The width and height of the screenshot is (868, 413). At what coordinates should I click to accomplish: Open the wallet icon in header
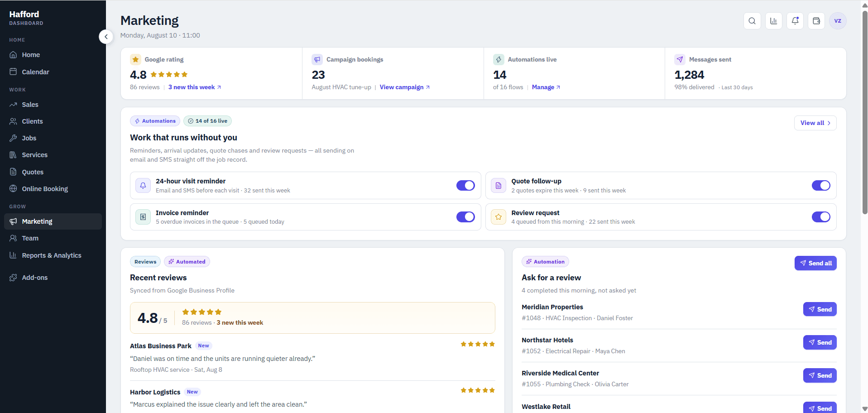click(x=816, y=21)
